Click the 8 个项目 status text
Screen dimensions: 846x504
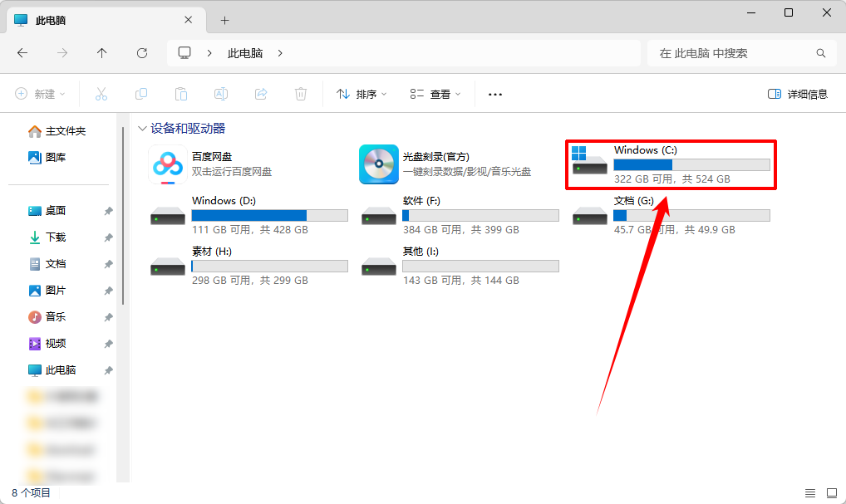31,492
